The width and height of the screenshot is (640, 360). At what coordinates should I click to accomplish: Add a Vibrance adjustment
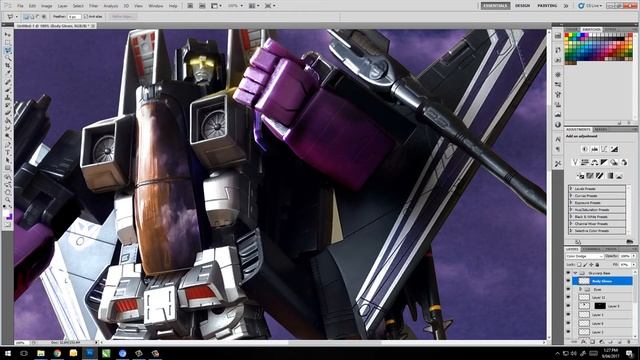click(x=575, y=162)
